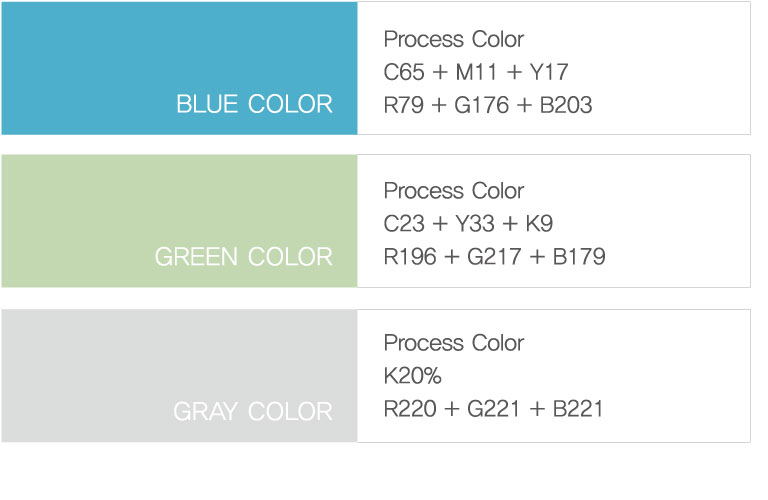Click the R220 + G221 + B221 line
The width and height of the screenshot is (768, 500).
[494, 408]
